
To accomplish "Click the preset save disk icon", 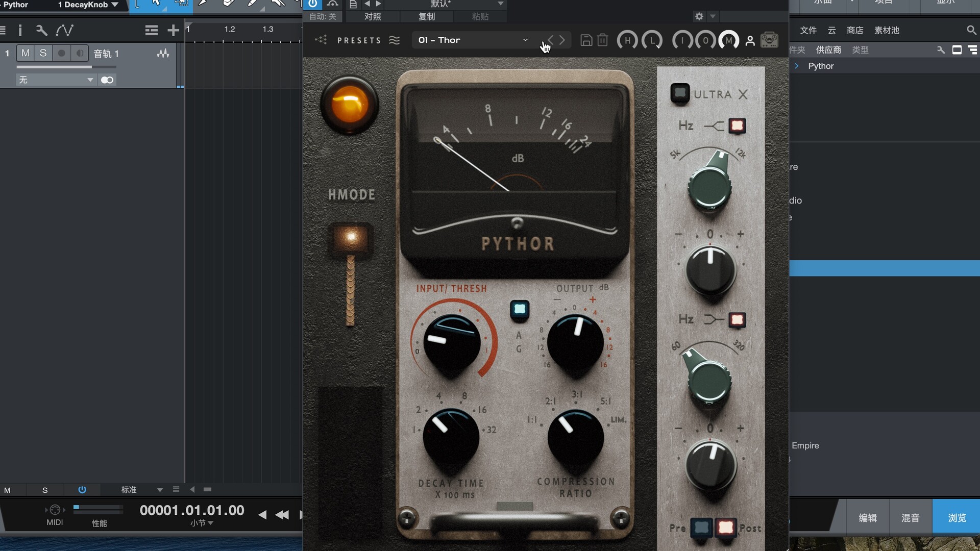I will click(x=586, y=40).
